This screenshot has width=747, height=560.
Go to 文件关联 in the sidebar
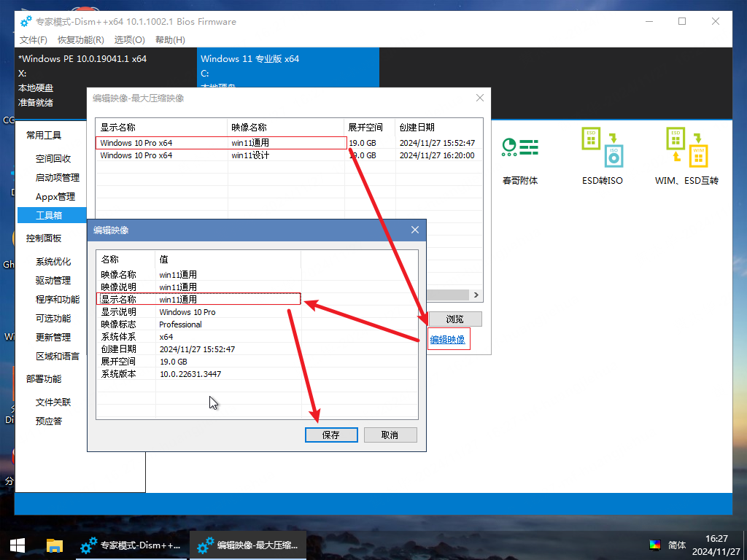pos(53,402)
